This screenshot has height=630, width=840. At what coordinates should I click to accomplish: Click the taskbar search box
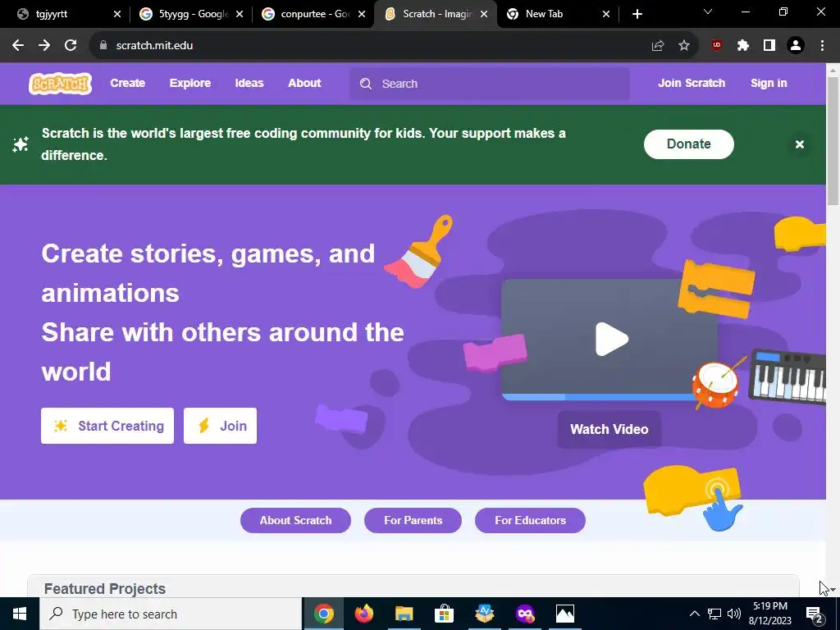(x=171, y=614)
